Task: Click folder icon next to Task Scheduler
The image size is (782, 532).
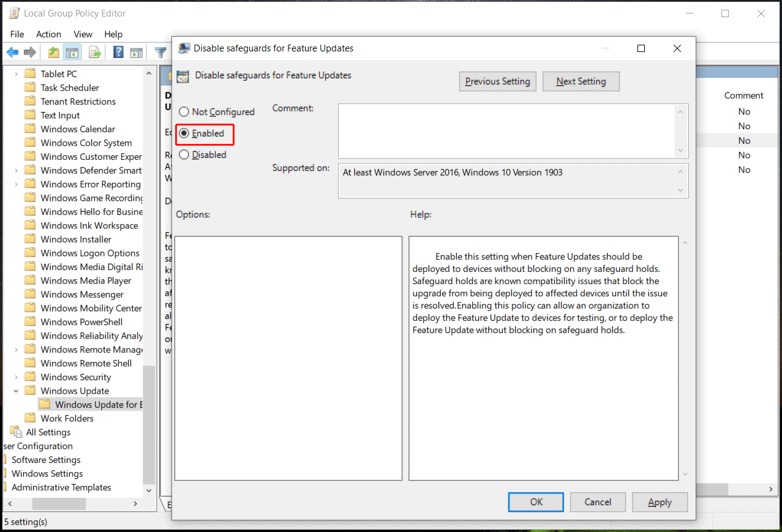Action: tap(30, 88)
